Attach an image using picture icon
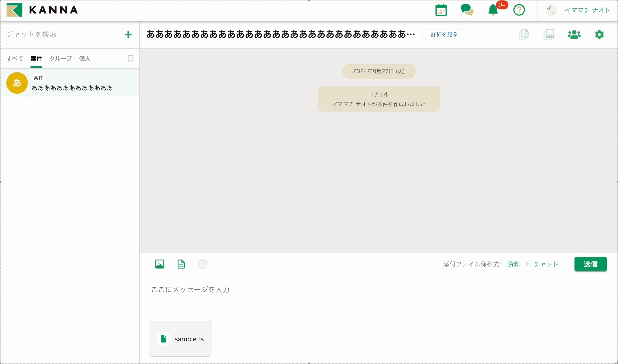Screen dimensions: 618x364 click(159, 264)
